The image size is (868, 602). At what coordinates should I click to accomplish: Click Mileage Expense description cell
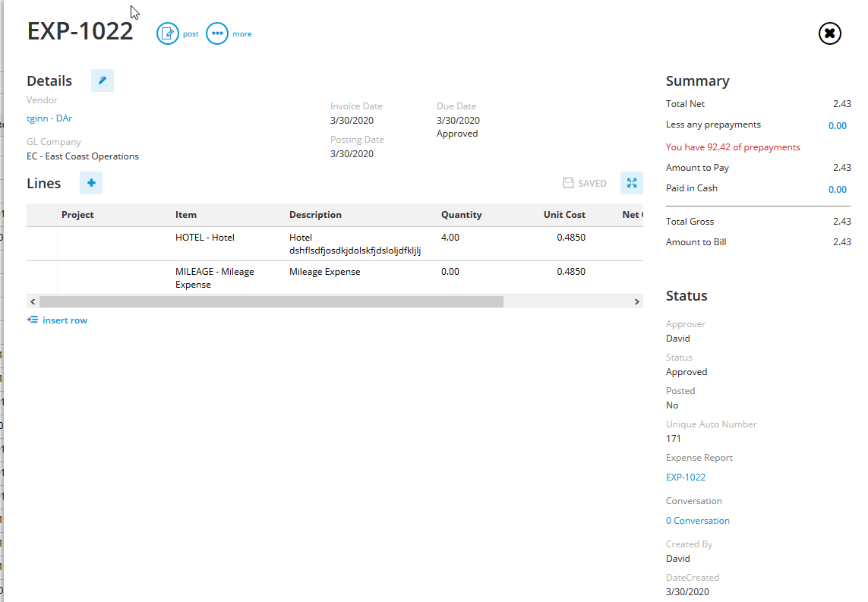coord(361,278)
